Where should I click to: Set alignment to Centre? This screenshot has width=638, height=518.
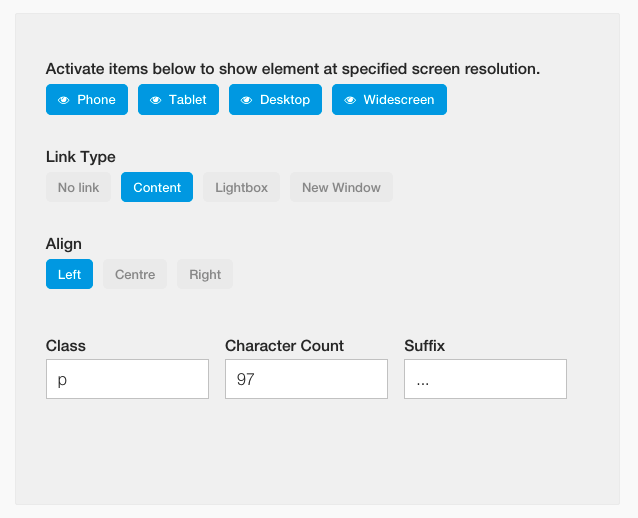tap(135, 274)
